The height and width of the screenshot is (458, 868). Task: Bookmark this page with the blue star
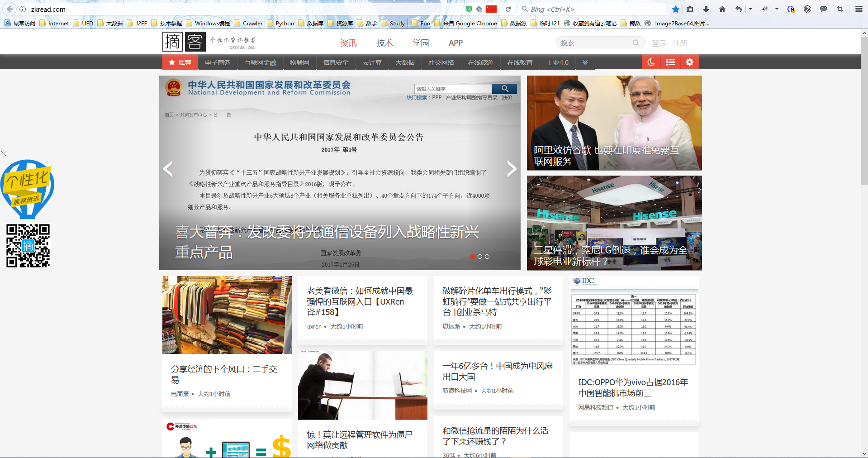pos(675,9)
